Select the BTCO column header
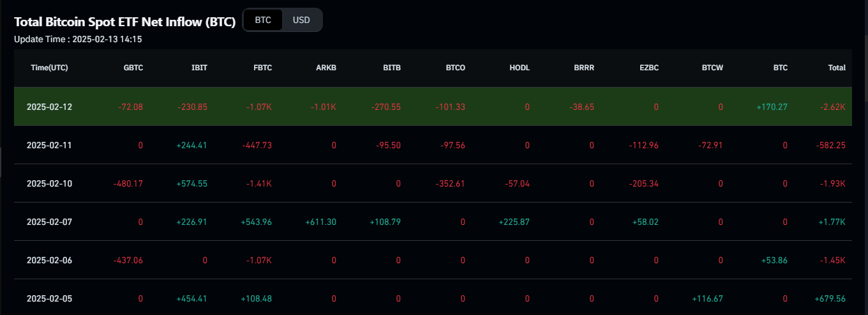The width and height of the screenshot is (868, 315). click(x=456, y=68)
